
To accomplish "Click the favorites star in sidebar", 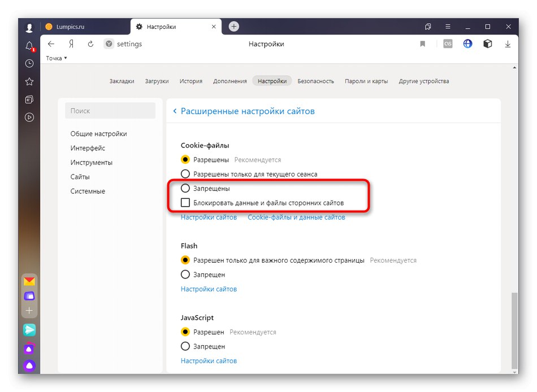I will coord(29,82).
